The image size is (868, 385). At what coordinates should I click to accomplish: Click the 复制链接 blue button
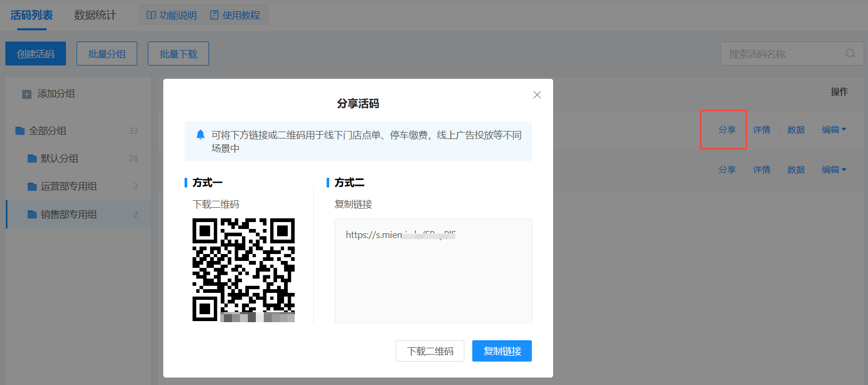502,351
